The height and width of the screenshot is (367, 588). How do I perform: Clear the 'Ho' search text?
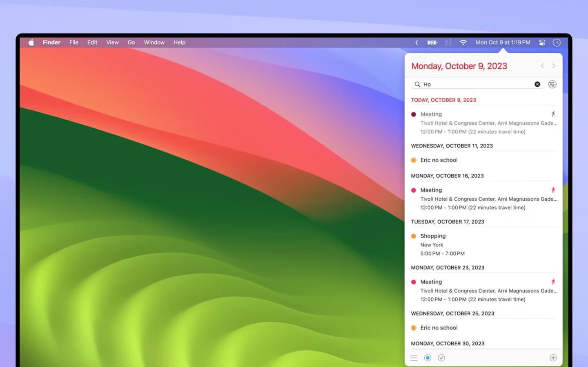(537, 84)
